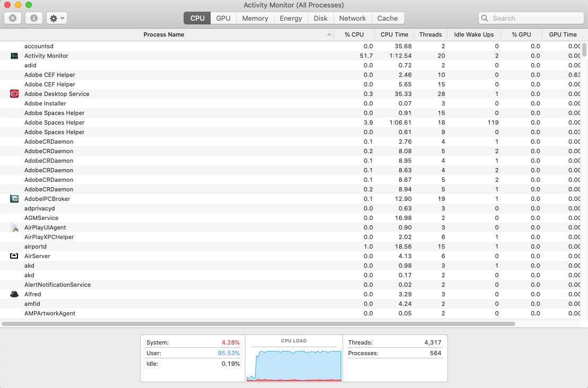Click the 1:12.54 CPU time value
Viewport: 588px width, 388px height.
[x=400, y=56]
